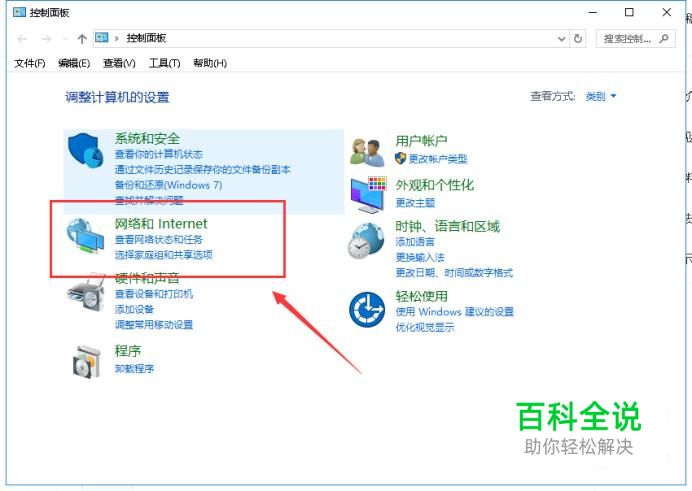Screen dimensions: 692x491
Task: Open the 类别 view-by dropdown
Action: tap(601, 96)
